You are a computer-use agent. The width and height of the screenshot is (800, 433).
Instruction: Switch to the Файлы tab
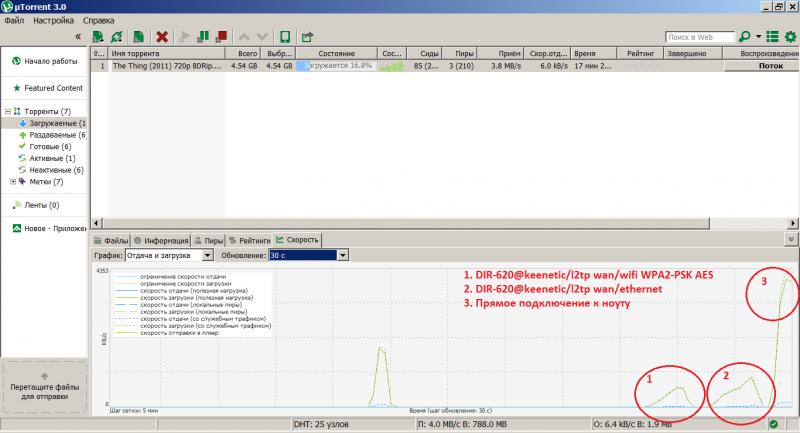111,240
